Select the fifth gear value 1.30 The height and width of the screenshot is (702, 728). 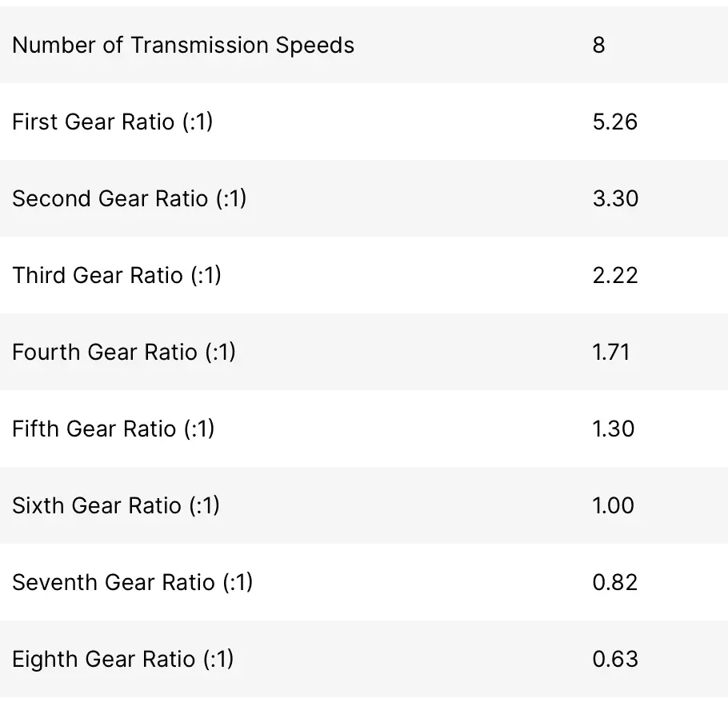pos(613,429)
